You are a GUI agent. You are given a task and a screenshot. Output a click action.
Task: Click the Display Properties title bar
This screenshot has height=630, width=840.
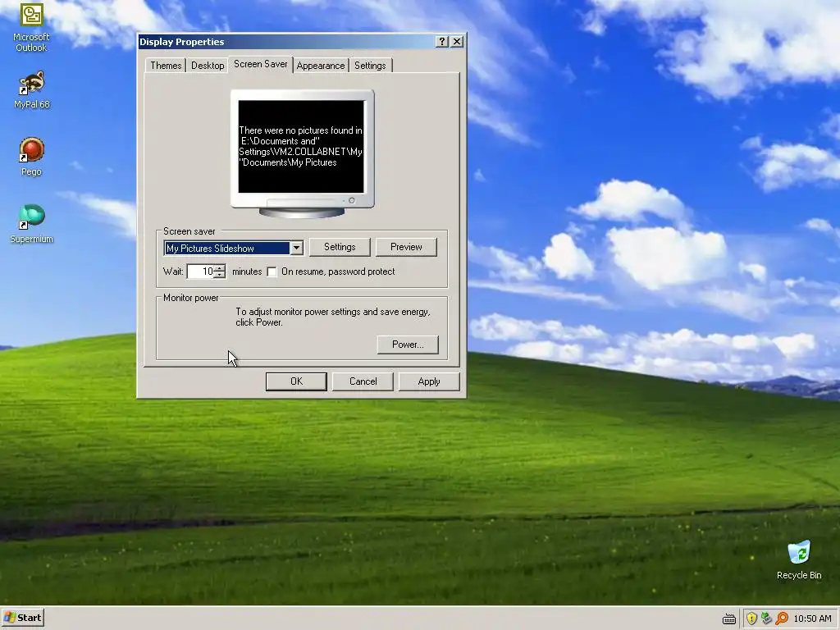[x=286, y=42]
